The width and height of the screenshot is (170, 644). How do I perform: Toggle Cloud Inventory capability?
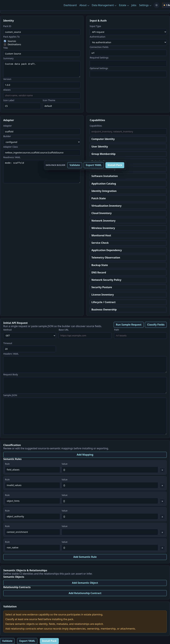(128, 213)
